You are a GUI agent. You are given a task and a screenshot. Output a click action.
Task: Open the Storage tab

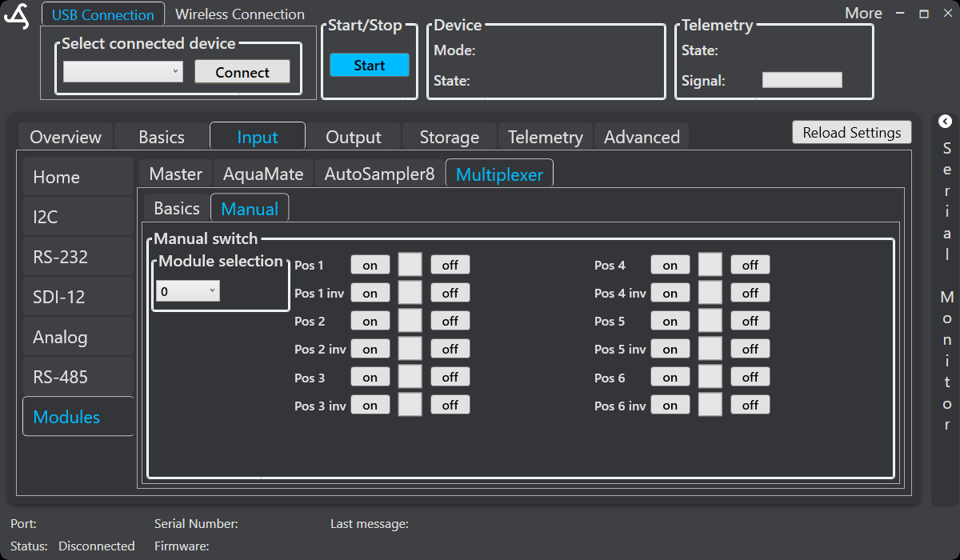tap(450, 137)
